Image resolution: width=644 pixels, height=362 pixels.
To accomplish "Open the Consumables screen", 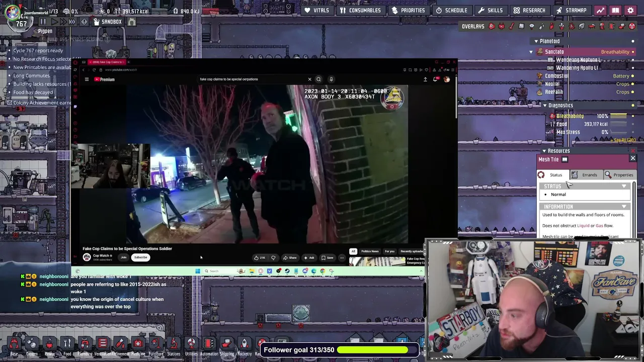I will point(360,10).
